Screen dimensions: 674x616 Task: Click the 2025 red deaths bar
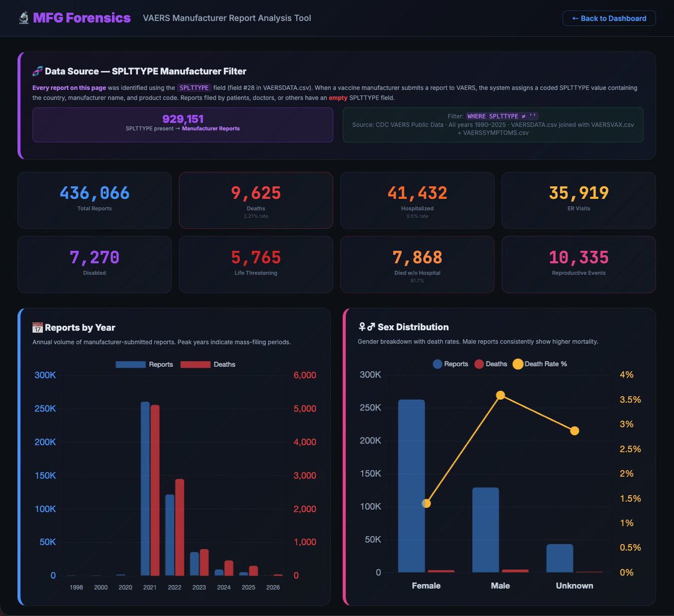253,571
